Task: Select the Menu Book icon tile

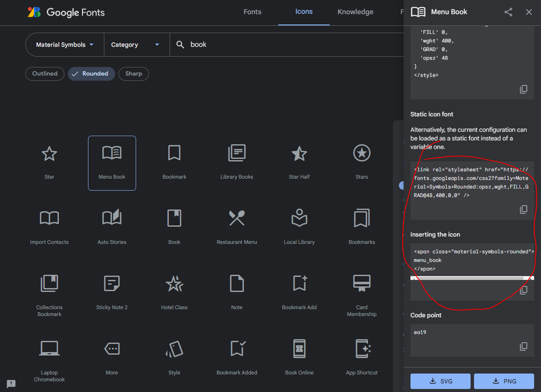Action: pyautogui.click(x=112, y=163)
